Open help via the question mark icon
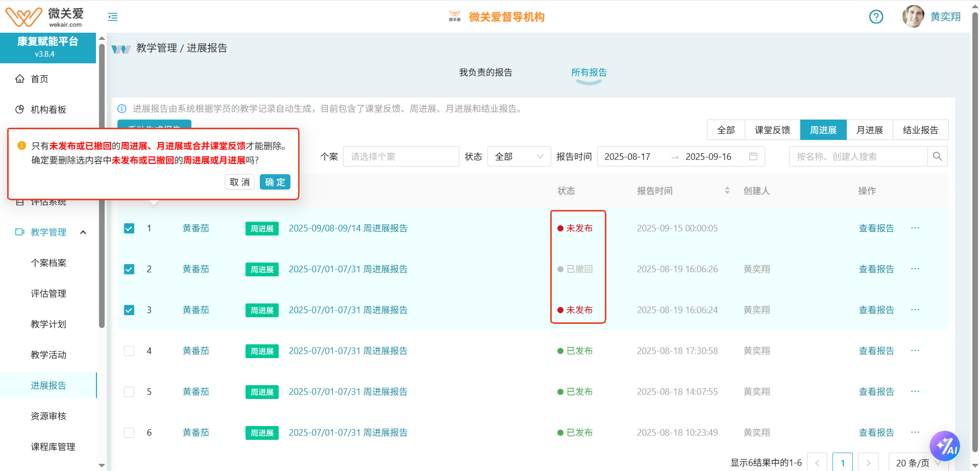The width and height of the screenshot is (980, 471). pyautogui.click(x=876, y=17)
